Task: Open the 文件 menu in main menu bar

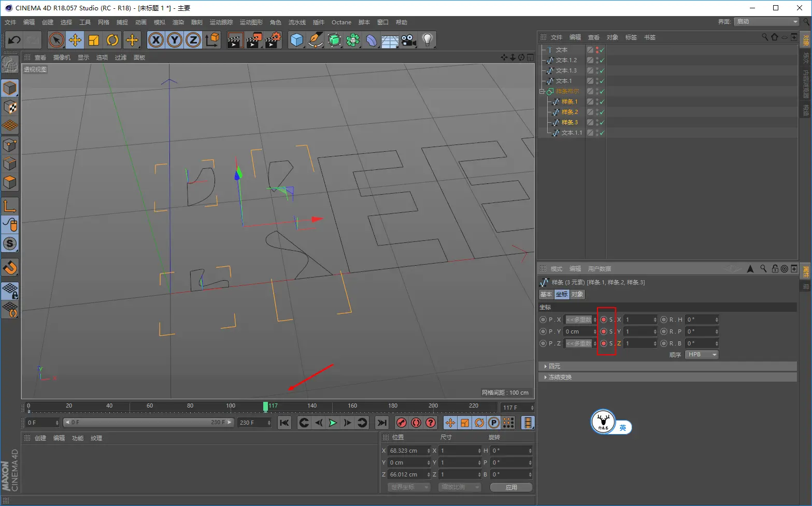Action: [10, 22]
